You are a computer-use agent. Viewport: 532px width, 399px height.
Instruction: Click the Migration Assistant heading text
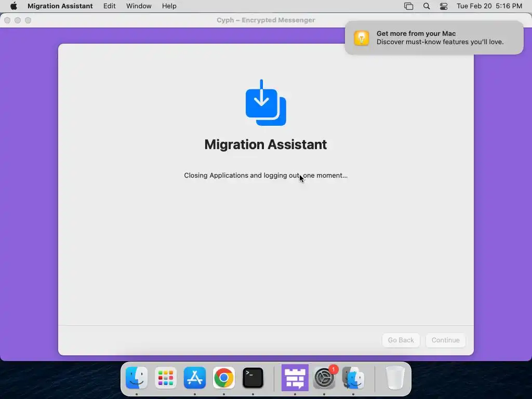265,144
